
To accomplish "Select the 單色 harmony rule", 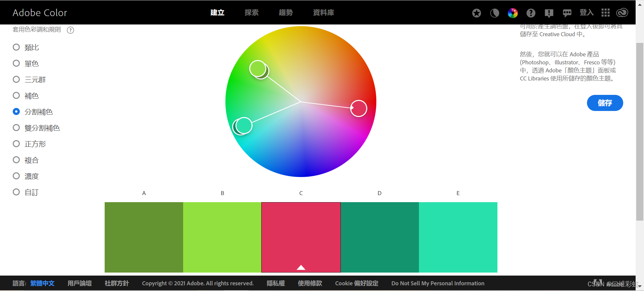I will point(26,63).
